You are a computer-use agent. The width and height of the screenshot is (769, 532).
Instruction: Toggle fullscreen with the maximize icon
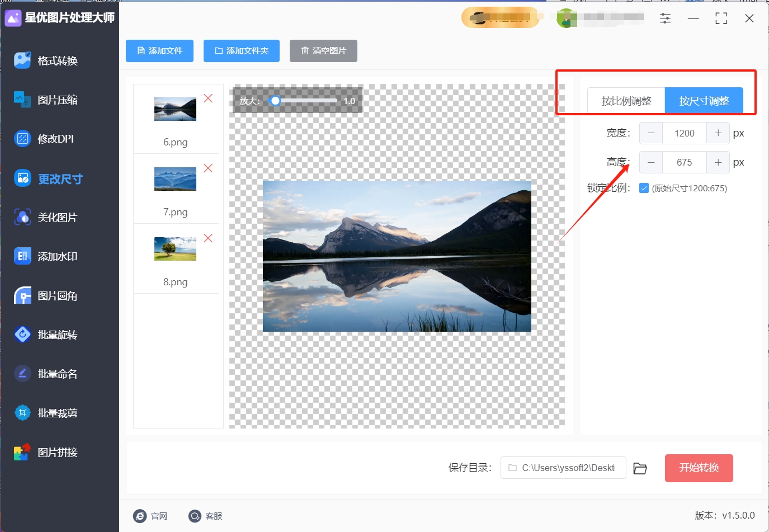click(721, 18)
